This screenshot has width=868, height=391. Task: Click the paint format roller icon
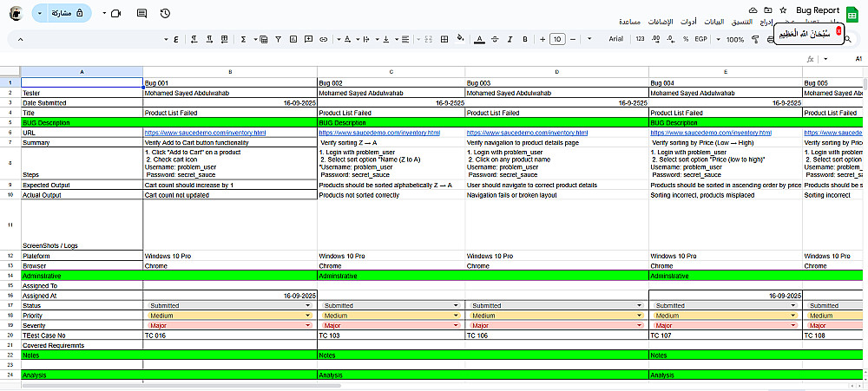tap(755, 39)
